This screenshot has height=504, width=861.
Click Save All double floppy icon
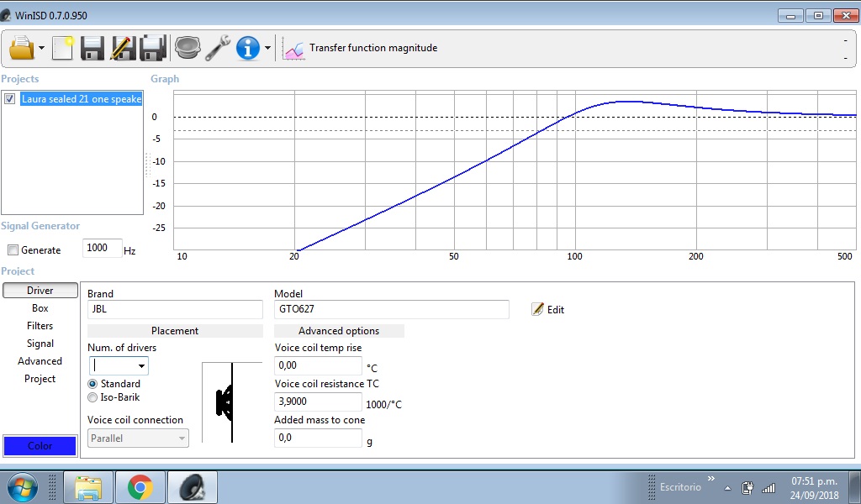pyautogui.click(x=153, y=48)
